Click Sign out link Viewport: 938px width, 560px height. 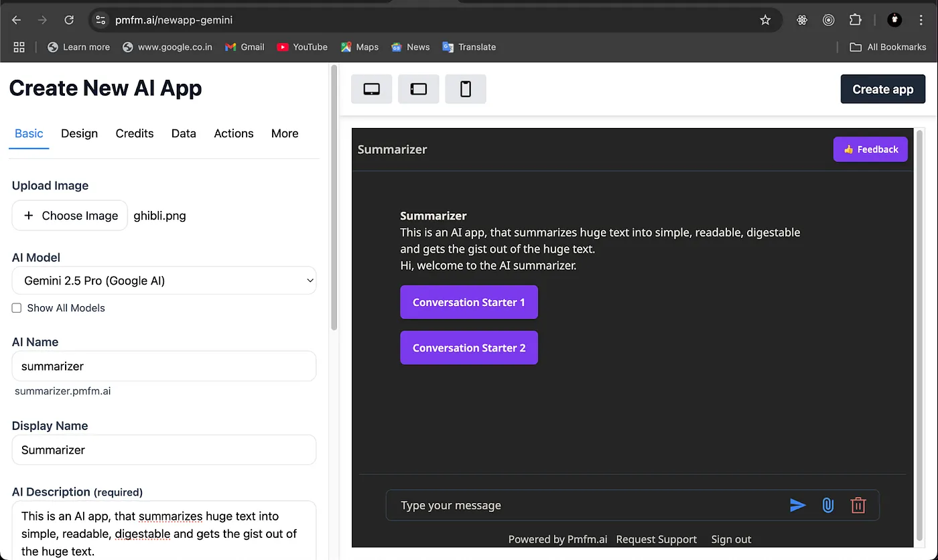[x=731, y=539]
